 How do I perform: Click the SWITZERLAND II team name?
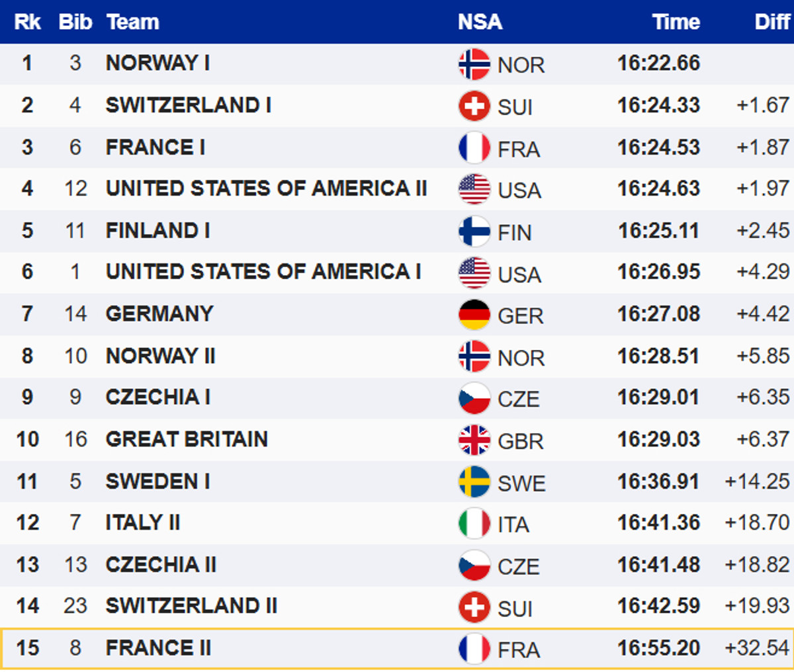click(191, 606)
